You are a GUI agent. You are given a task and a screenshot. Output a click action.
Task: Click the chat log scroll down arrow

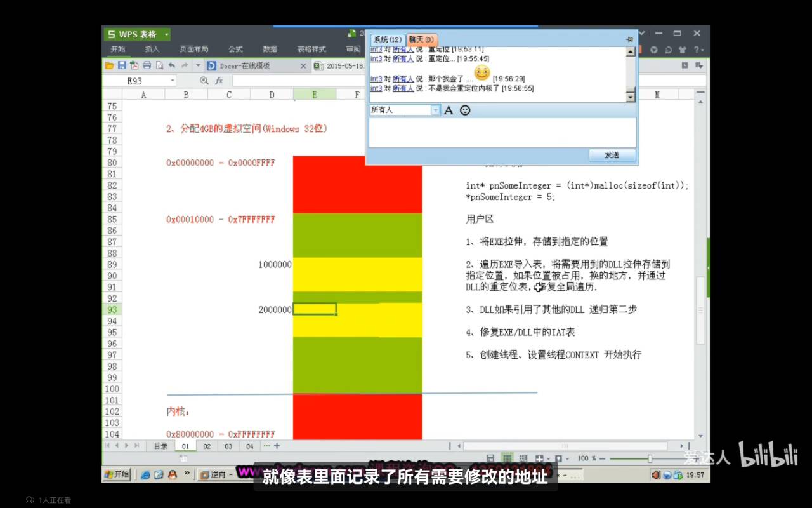pos(631,97)
